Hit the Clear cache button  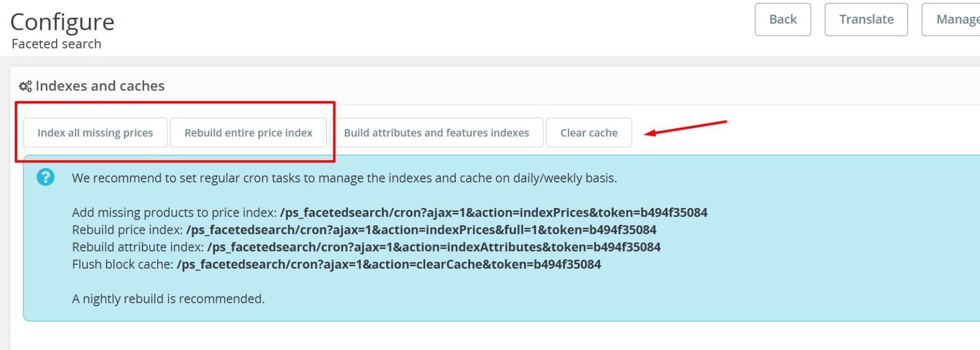tap(589, 133)
